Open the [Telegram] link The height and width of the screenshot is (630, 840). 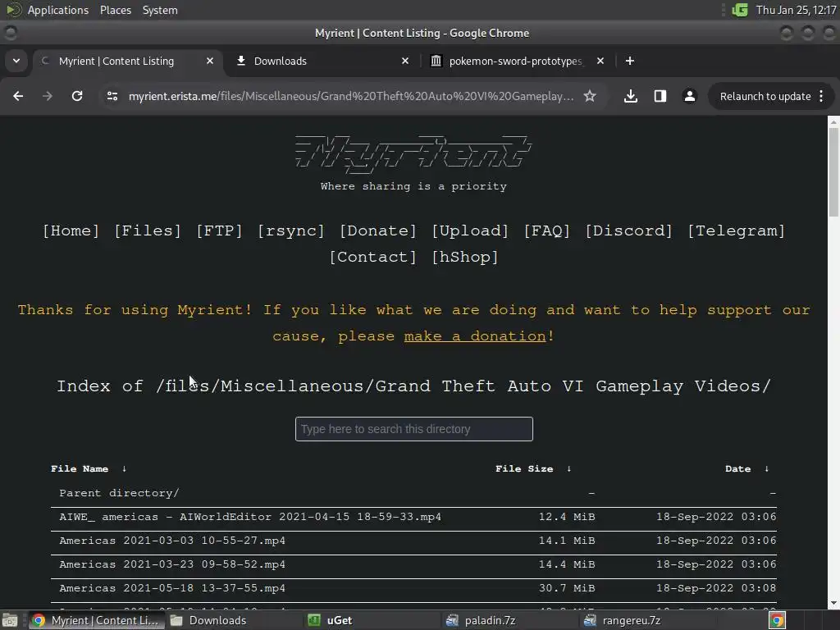coord(736,231)
